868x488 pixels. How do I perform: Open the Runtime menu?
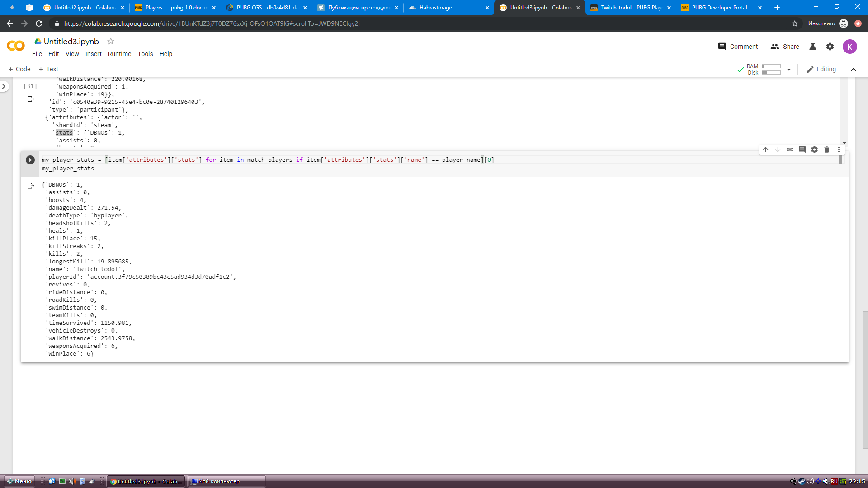pyautogui.click(x=119, y=54)
